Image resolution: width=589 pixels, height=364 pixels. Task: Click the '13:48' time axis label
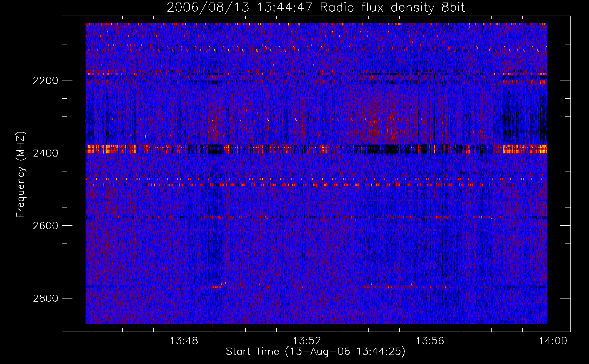(x=184, y=341)
